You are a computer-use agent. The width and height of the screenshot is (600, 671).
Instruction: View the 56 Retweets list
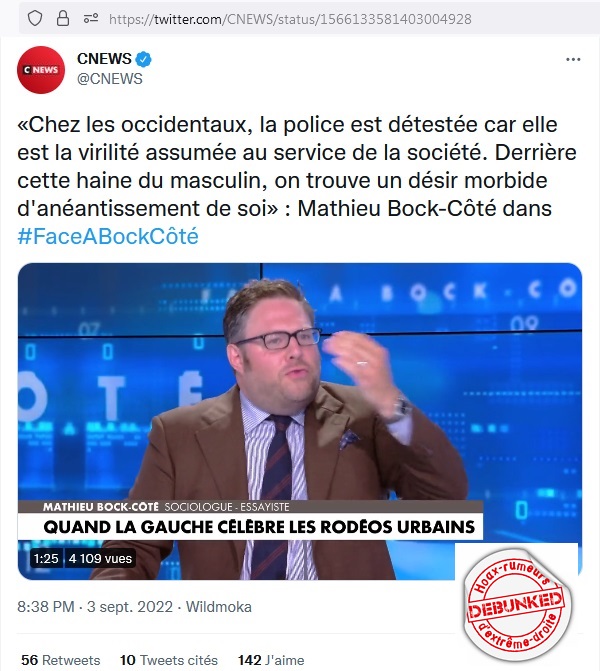pyautogui.click(x=60, y=660)
